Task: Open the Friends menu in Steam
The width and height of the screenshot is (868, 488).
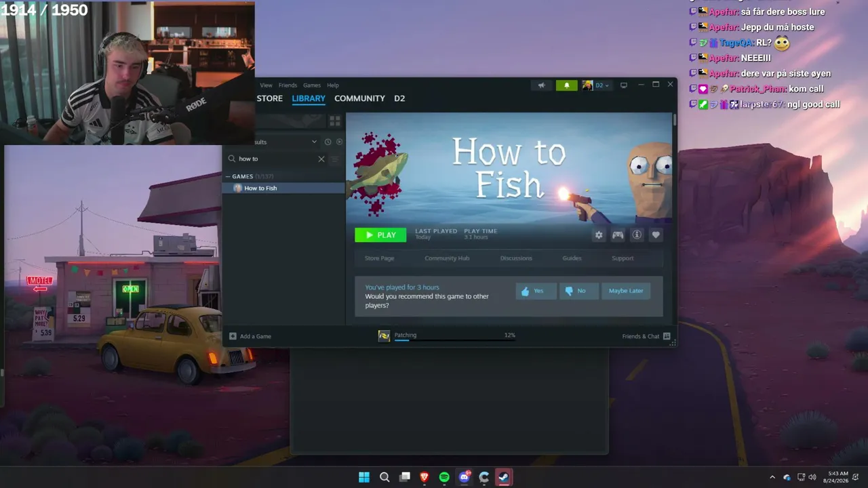Action: pyautogui.click(x=288, y=85)
